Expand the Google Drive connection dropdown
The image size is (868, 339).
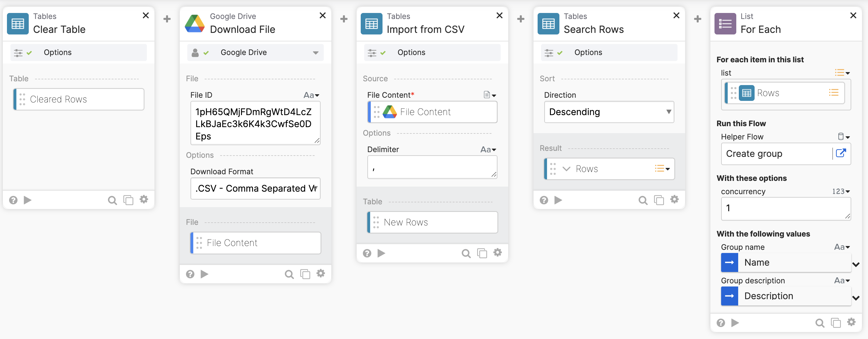coord(315,52)
